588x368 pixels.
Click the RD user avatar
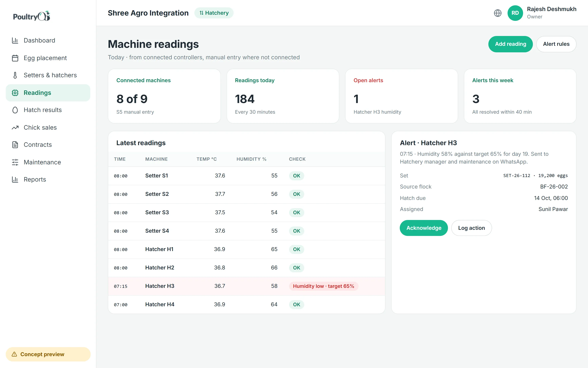pos(515,13)
